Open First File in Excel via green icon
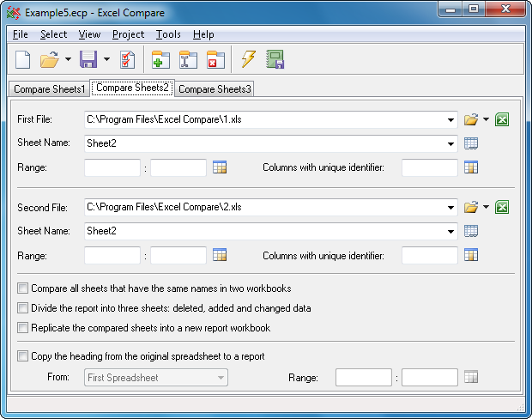532x419 pixels. point(503,120)
